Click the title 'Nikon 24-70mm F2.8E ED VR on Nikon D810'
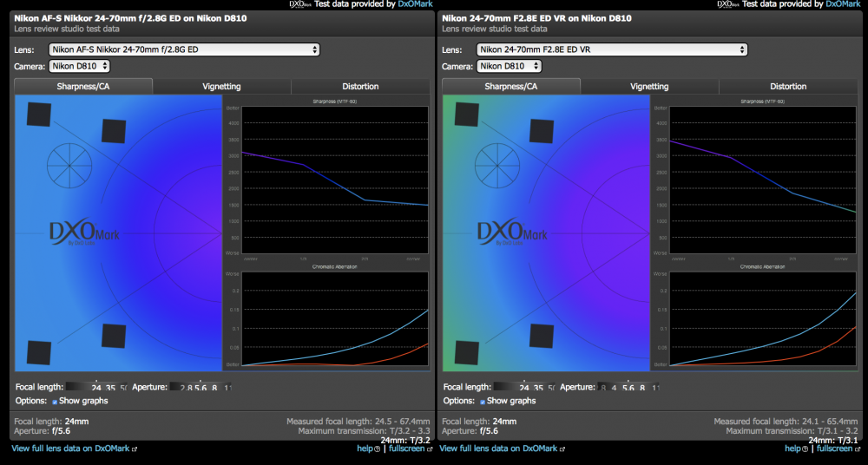 click(x=536, y=18)
